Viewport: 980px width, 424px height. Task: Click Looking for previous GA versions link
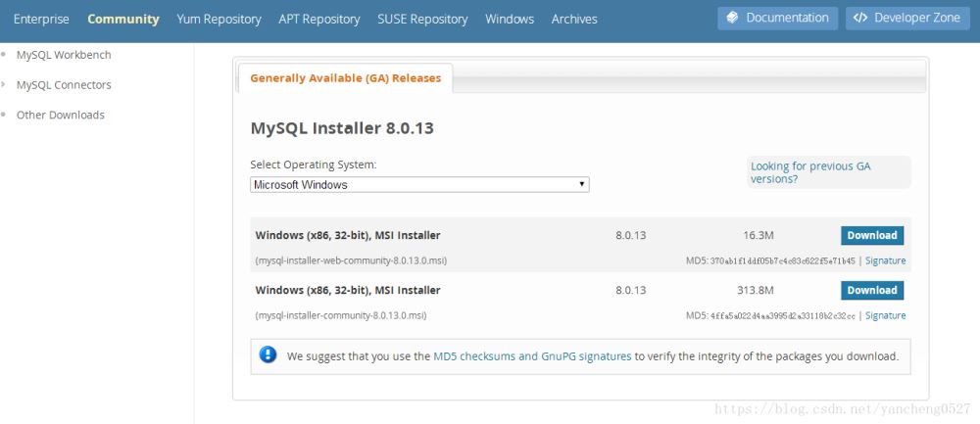click(x=810, y=172)
